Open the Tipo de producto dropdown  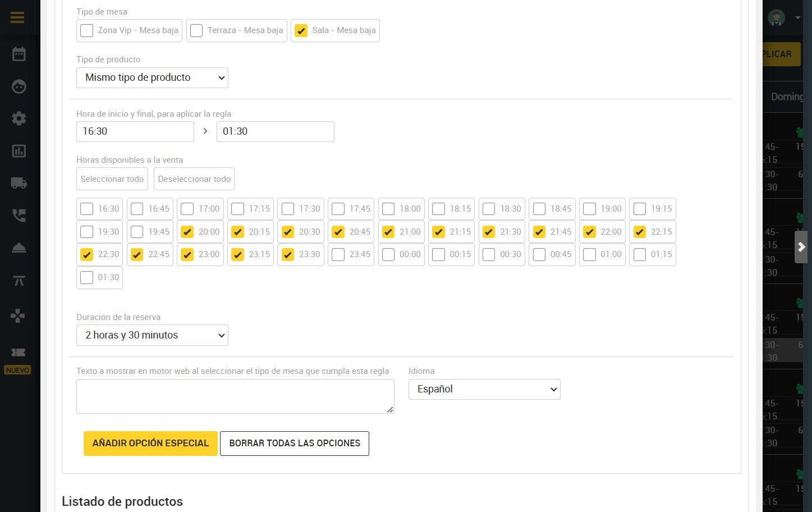(152, 77)
